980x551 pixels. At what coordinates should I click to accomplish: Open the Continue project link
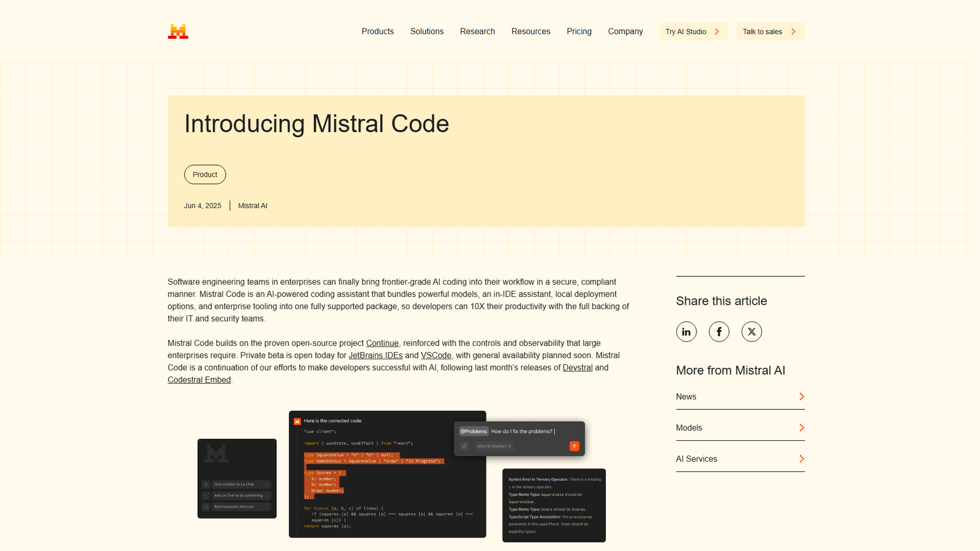pyautogui.click(x=382, y=343)
